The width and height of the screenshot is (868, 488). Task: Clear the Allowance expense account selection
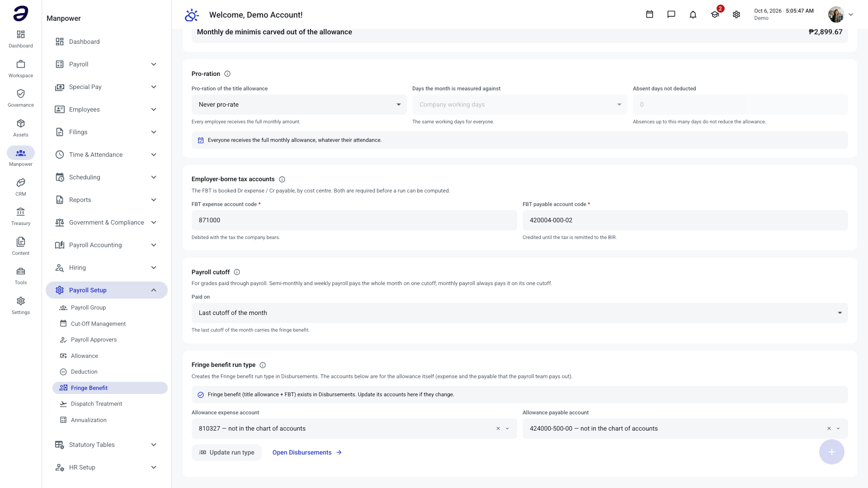click(x=498, y=428)
